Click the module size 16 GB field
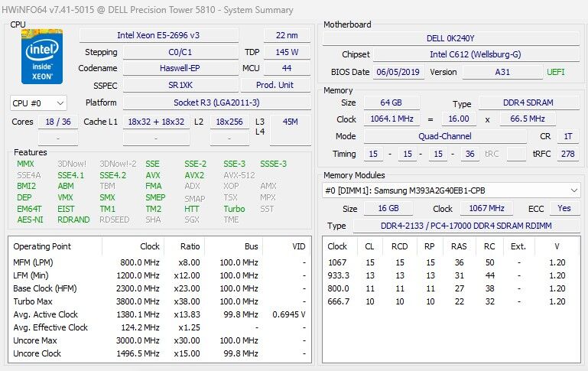The width and height of the screenshot is (588, 371). click(x=388, y=208)
